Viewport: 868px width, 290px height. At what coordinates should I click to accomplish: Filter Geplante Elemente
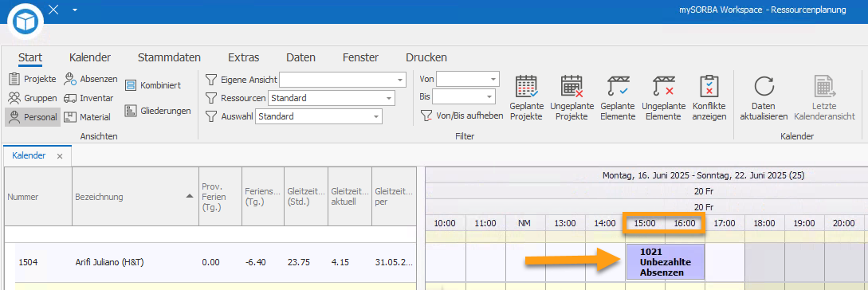tap(618, 98)
